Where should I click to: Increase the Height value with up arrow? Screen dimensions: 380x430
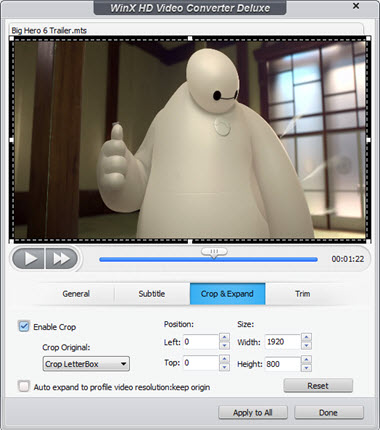click(306, 360)
